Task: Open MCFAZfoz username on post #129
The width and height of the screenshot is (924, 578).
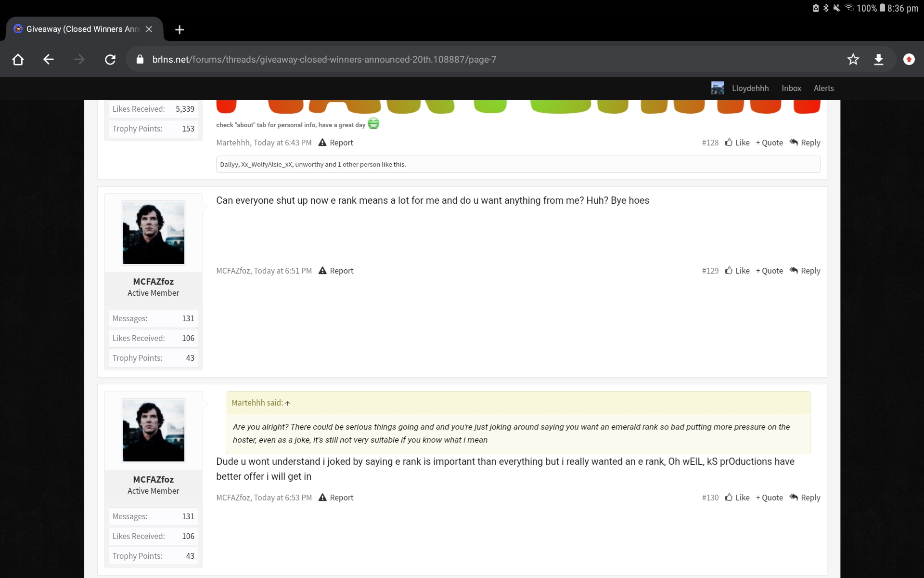Action: pyautogui.click(x=154, y=282)
